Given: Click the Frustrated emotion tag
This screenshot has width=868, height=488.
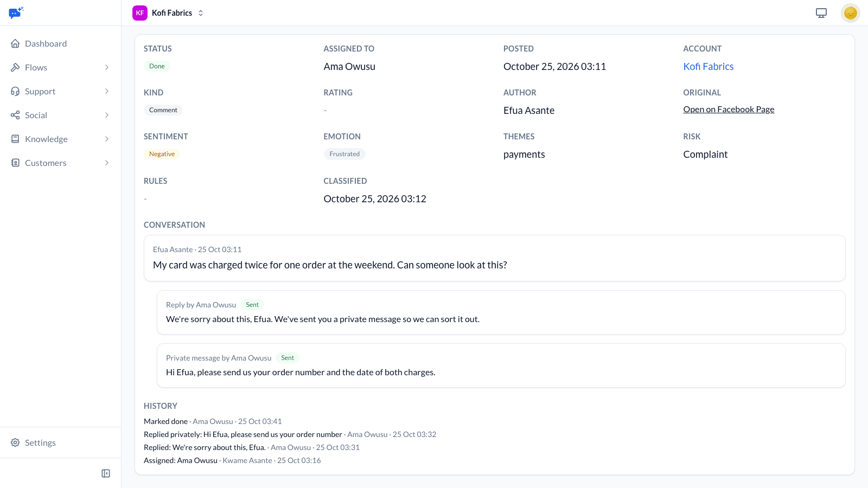Looking at the screenshot, I should coord(344,154).
